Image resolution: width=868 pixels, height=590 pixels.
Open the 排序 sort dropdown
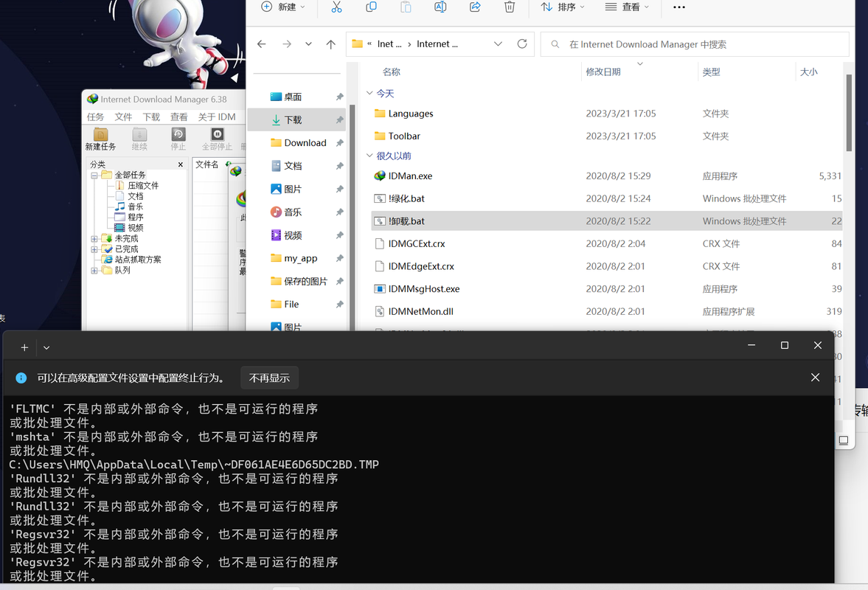[x=563, y=7]
